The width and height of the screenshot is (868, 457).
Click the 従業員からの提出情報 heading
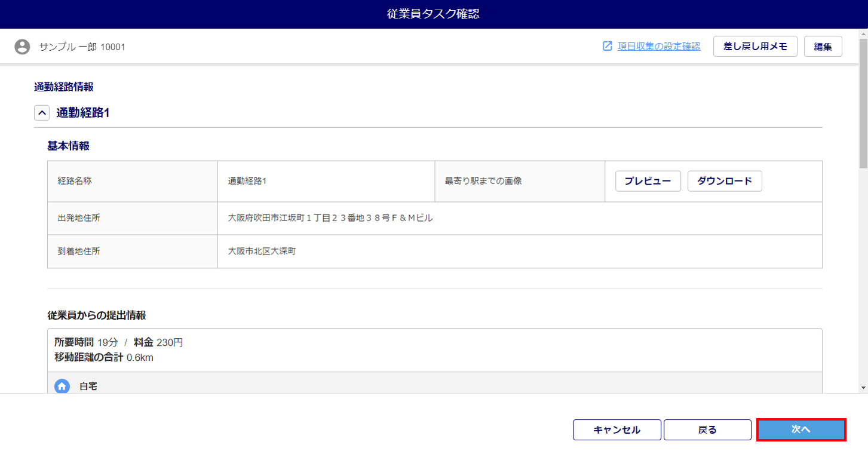click(x=97, y=315)
